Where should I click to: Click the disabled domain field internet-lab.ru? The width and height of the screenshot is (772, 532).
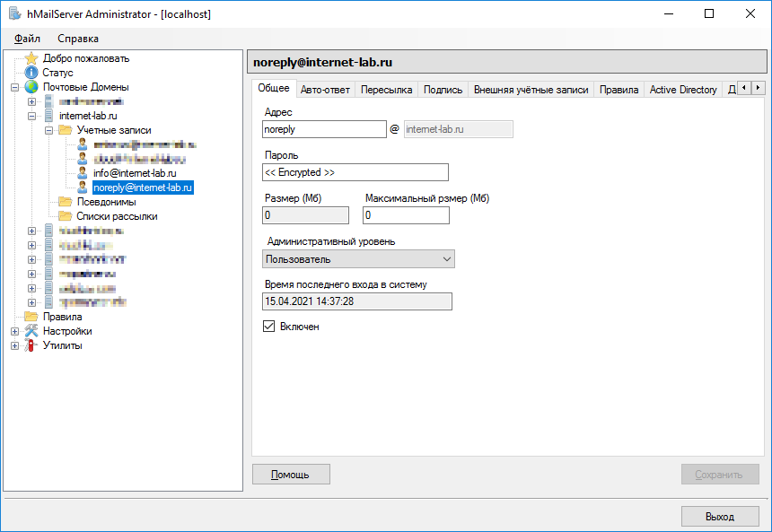click(459, 129)
